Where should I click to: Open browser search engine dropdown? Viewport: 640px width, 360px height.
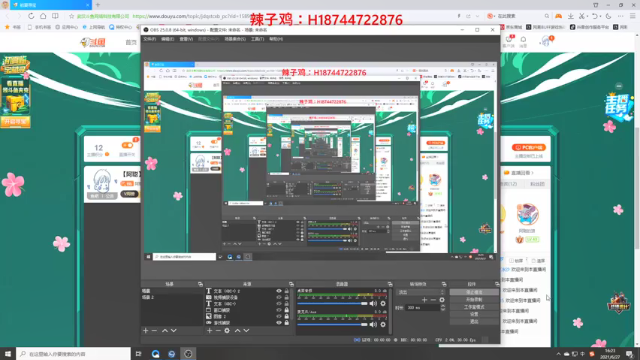click(x=490, y=16)
